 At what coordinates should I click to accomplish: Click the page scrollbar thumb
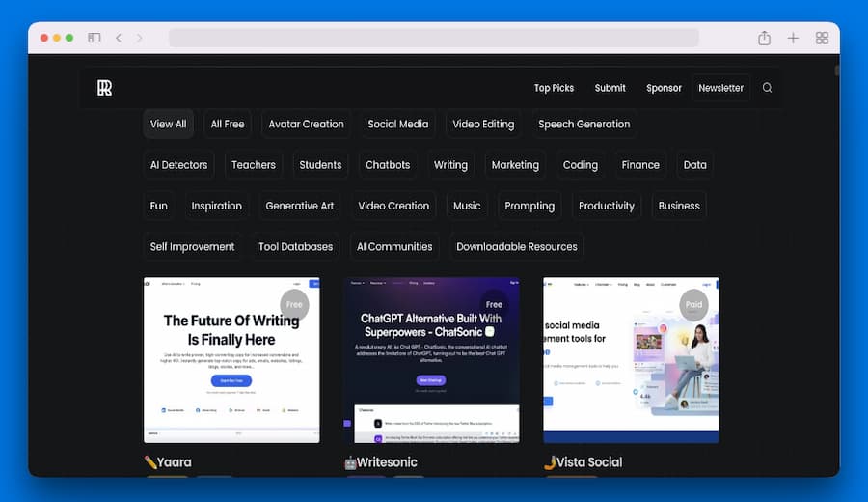pos(836,70)
